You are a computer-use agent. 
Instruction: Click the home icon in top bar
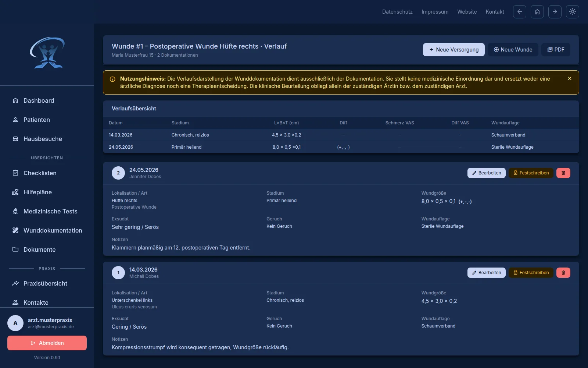[x=537, y=12]
